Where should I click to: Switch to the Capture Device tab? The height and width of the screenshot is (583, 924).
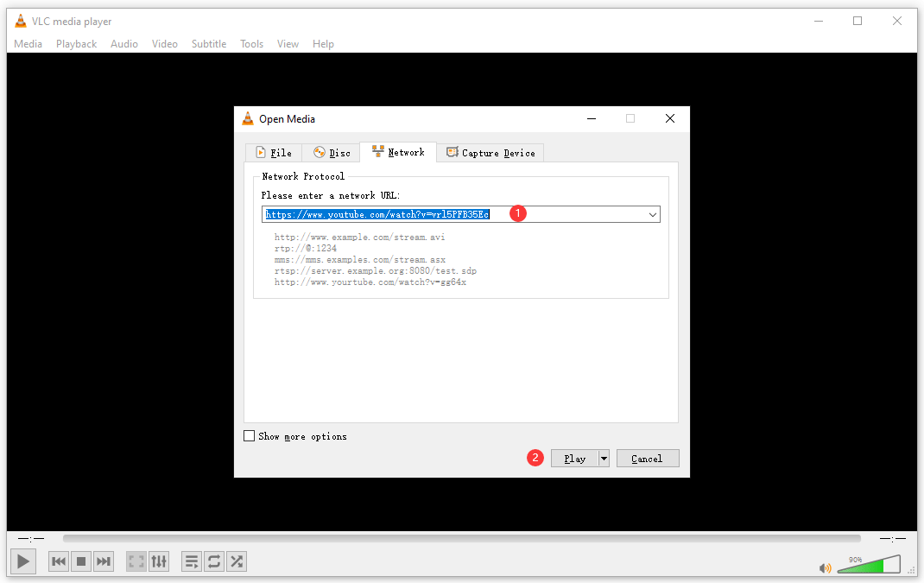pyautogui.click(x=490, y=153)
